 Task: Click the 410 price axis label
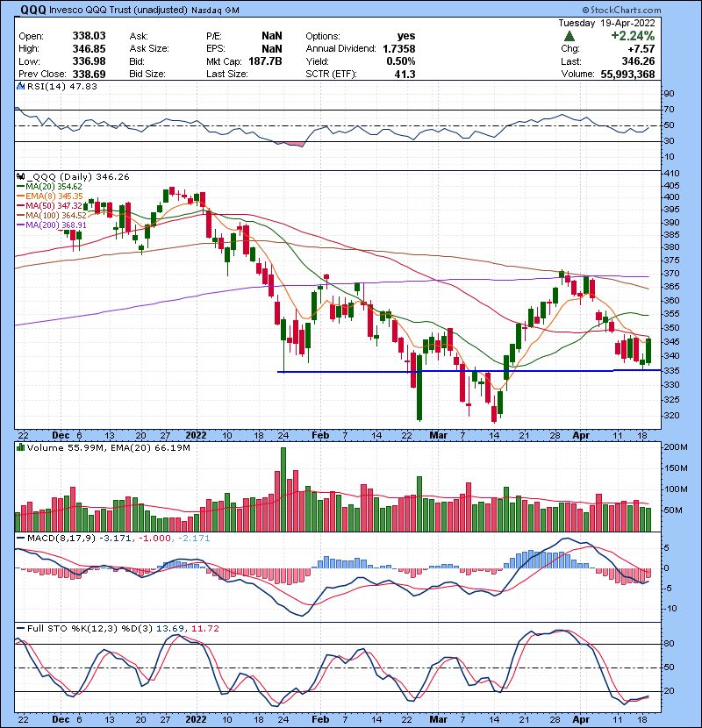pos(673,174)
